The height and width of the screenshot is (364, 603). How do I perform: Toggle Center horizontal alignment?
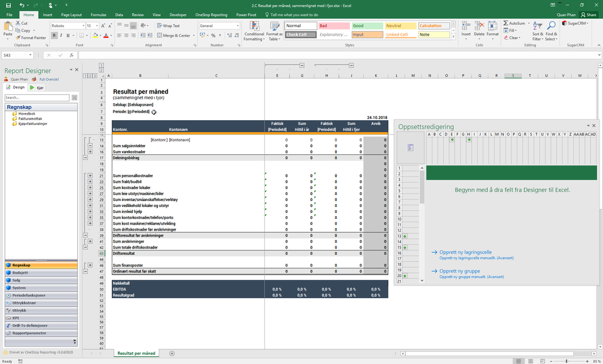(126, 36)
